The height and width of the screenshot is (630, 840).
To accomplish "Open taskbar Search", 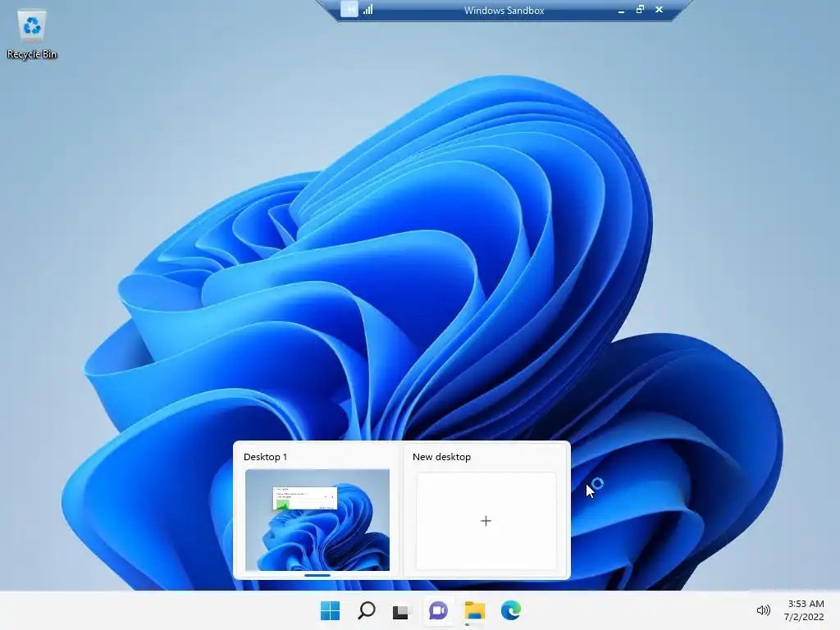I will 367,610.
